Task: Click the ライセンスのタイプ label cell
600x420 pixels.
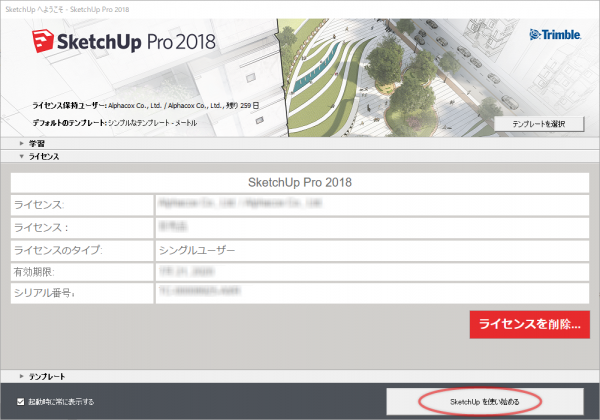Action: 82,250
